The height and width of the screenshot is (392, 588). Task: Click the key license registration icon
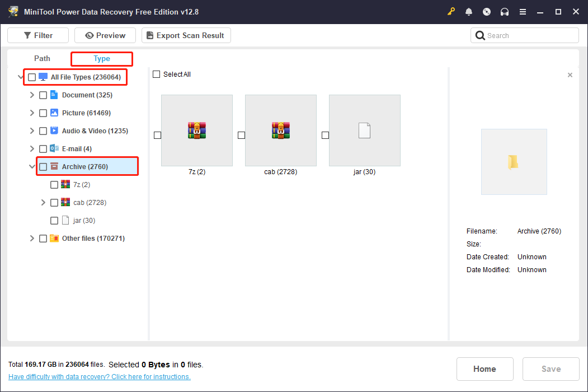tap(451, 11)
